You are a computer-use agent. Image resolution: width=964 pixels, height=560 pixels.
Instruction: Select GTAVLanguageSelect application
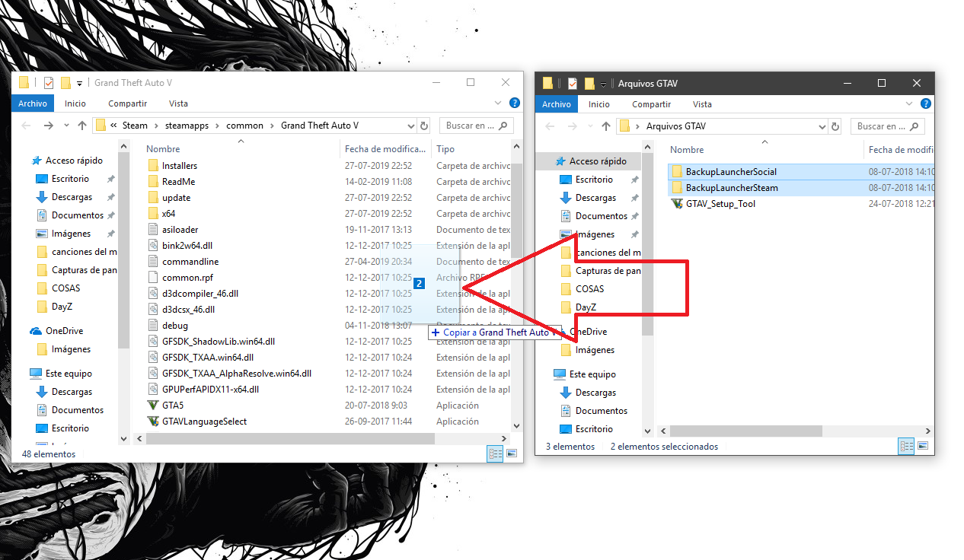tap(204, 421)
